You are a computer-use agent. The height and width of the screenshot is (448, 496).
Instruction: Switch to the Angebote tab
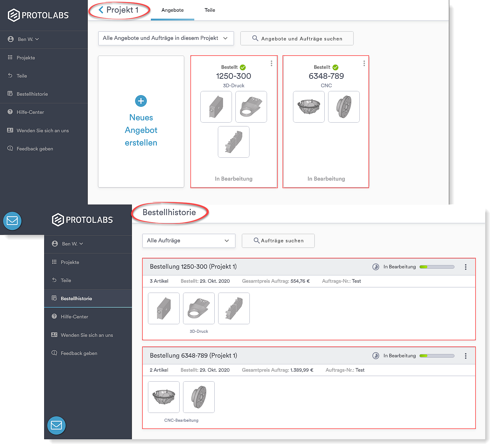click(x=173, y=10)
